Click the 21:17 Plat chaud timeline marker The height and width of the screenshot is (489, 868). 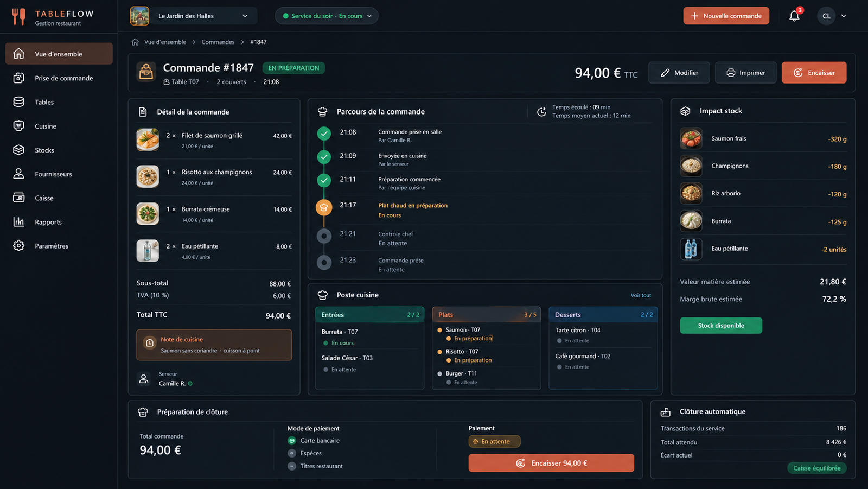[x=324, y=207]
